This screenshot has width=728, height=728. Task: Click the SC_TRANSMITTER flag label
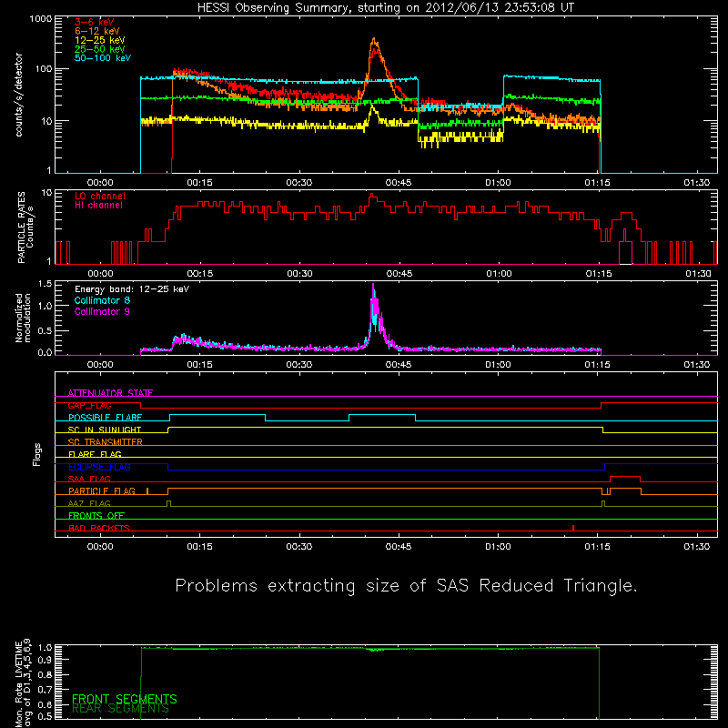coord(106,441)
